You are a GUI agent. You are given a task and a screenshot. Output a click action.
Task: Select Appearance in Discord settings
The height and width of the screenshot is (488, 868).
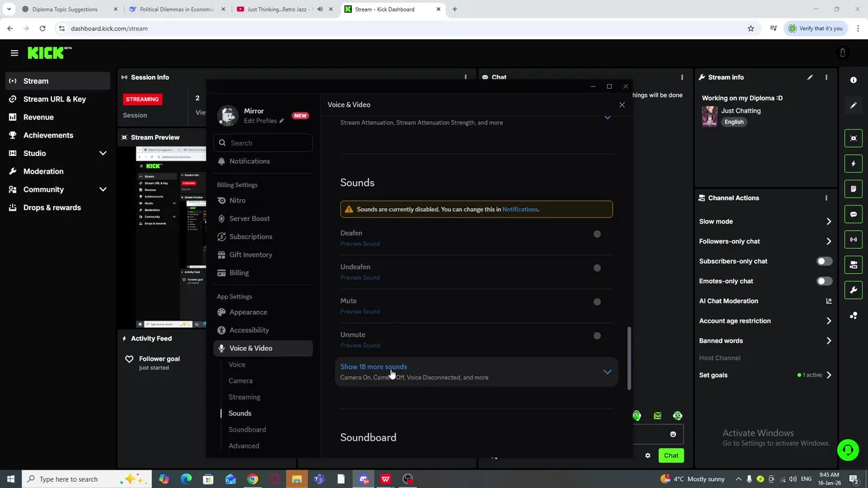(262, 312)
